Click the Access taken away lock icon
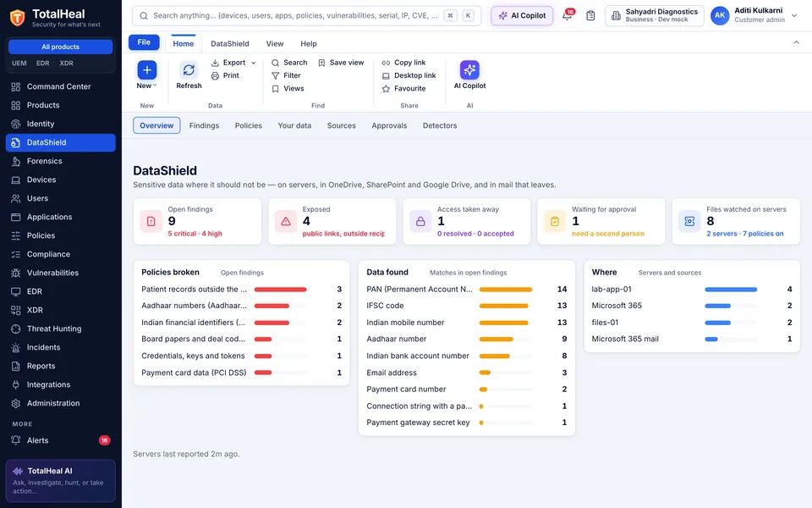 420,221
